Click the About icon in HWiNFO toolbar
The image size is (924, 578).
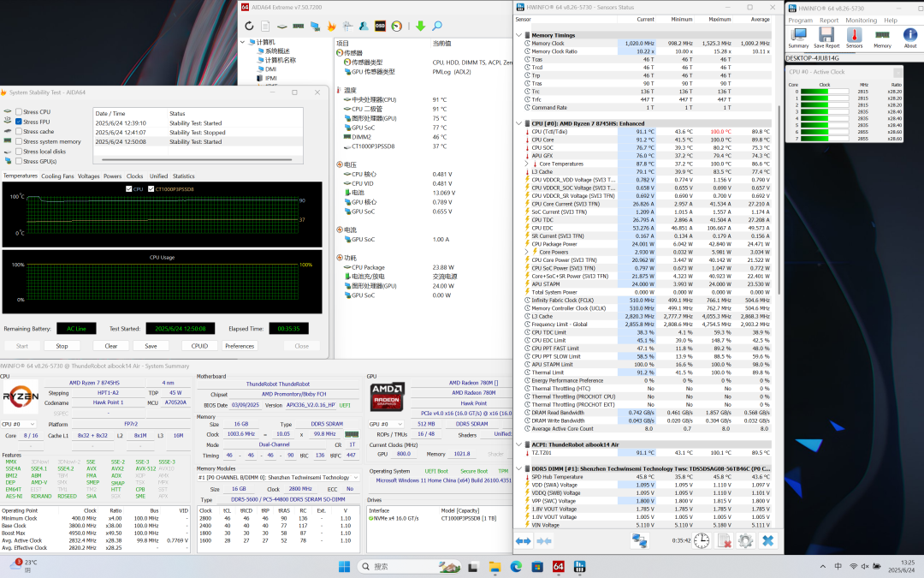pyautogui.click(x=910, y=38)
